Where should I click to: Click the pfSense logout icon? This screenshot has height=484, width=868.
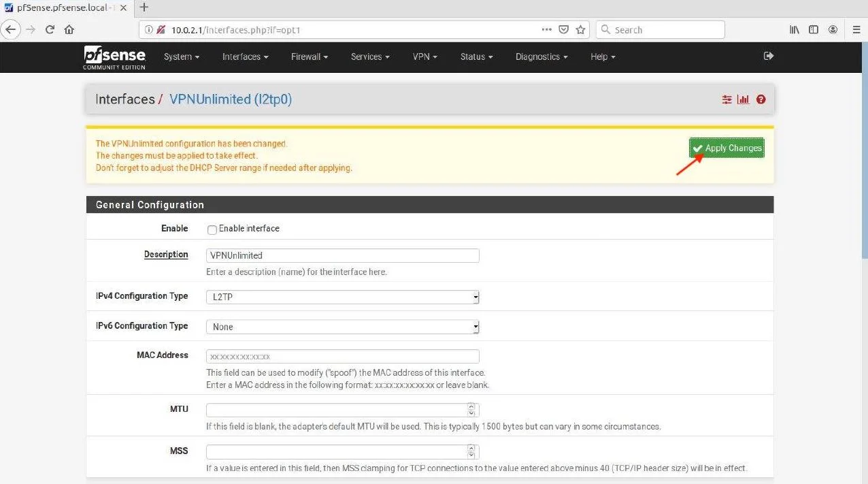point(769,56)
